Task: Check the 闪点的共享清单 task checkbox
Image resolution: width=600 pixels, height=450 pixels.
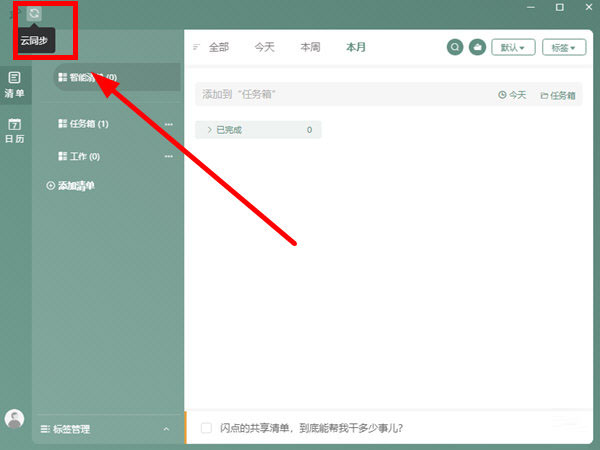Action: click(x=206, y=428)
